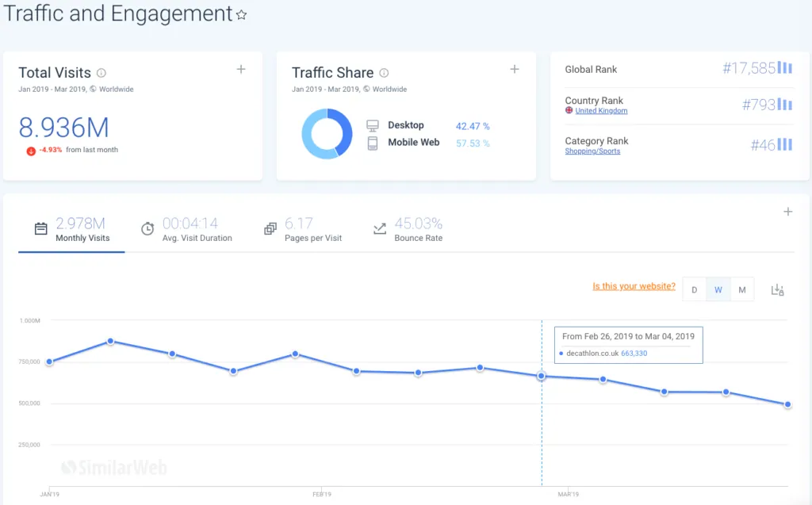Click the locked download chart icon
Image resolution: width=812 pixels, height=505 pixels.
coord(777,290)
